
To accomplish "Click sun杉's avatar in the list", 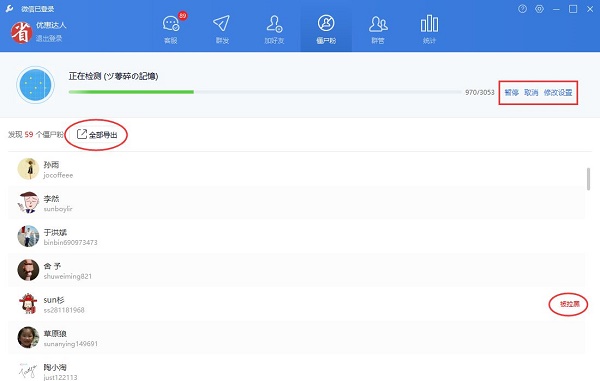I will click(x=28, y=304).
